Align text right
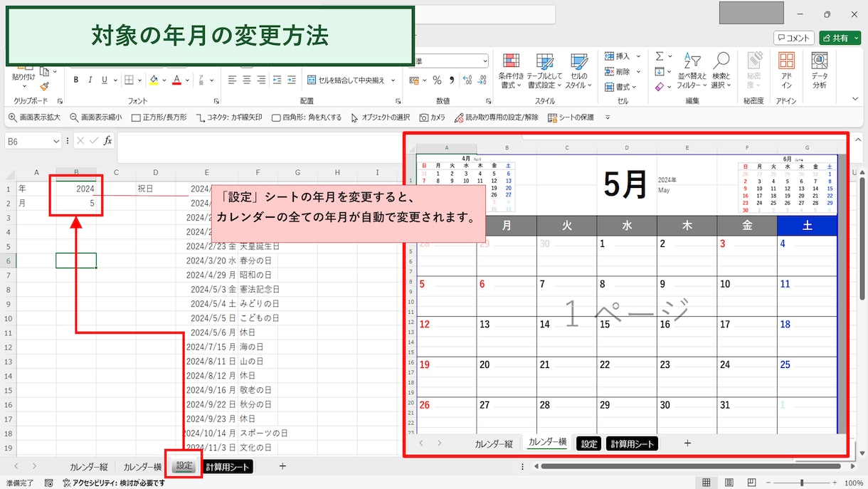 [x=262, y=80]
